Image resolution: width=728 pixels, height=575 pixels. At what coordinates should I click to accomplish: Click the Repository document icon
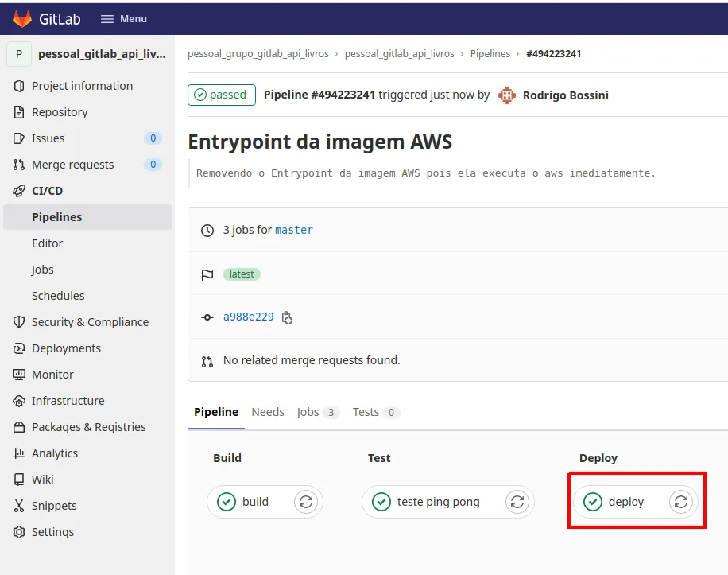pyautogui.click(x=19, y=112)
